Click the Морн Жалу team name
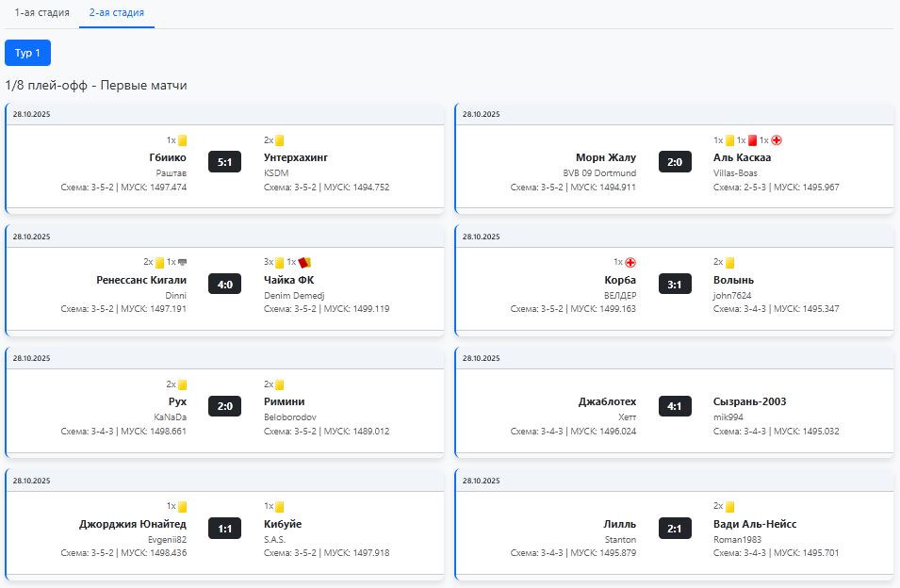900x588 pixels. click(605, 157)
